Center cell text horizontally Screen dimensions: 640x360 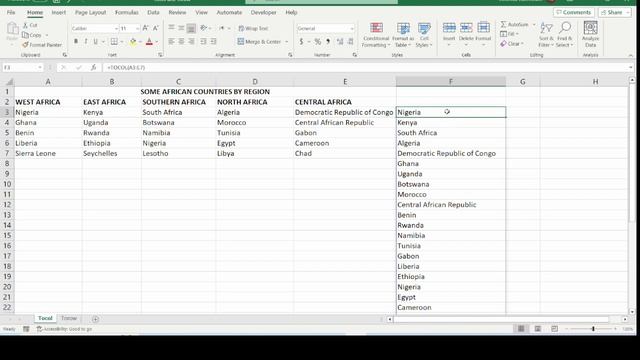pyautogui.click(x=181, y=41)
